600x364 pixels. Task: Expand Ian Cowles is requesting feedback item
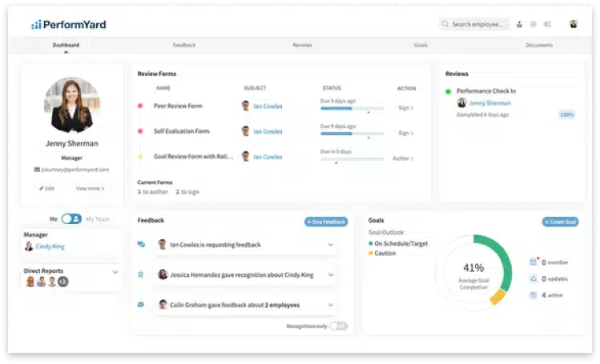[330, 245]
